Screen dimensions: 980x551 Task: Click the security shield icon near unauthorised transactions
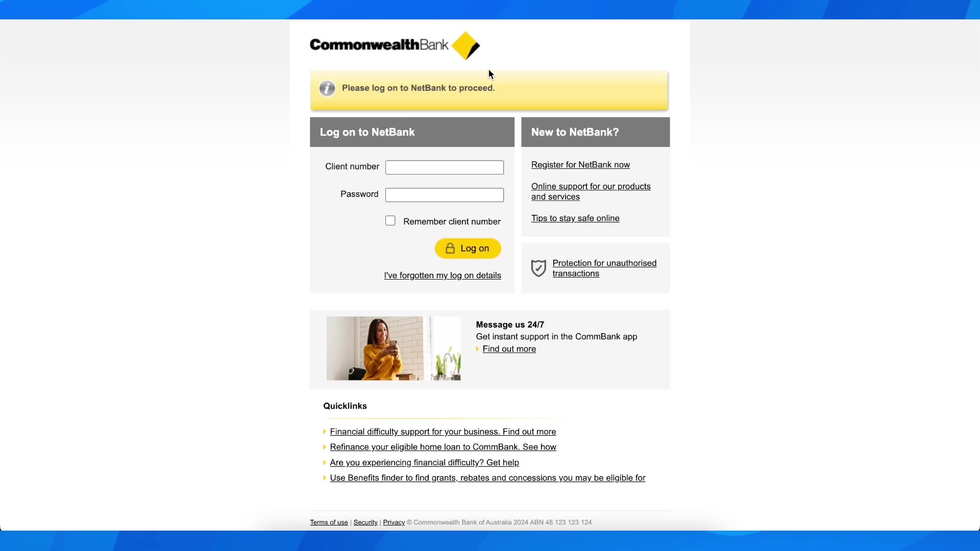click(x=538, y=268)
